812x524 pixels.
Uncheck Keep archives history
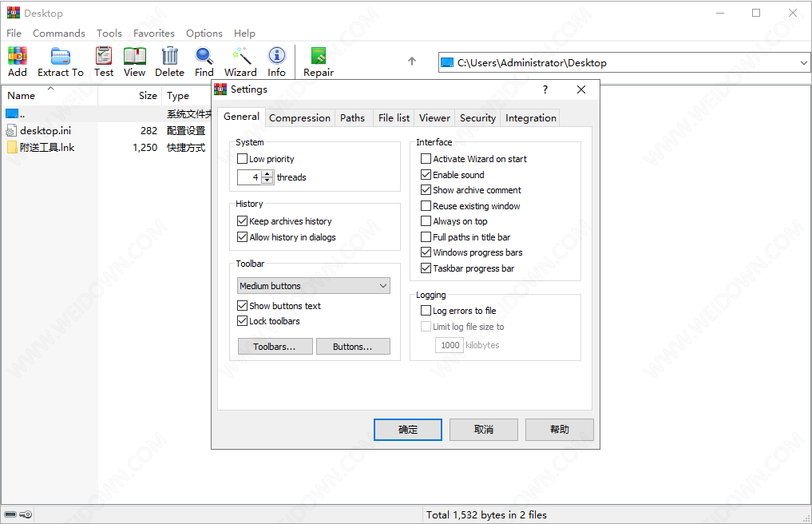click(242, 220)
